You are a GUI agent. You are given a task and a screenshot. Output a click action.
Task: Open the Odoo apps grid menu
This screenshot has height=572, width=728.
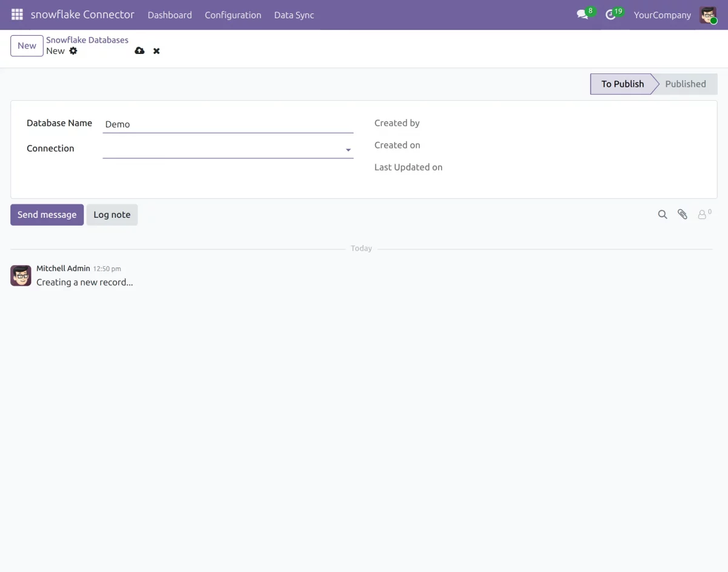click(16, 15)
